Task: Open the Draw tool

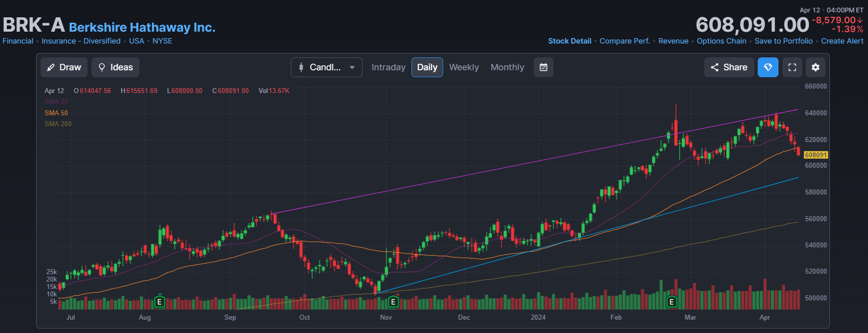Action: pos(64,67)
